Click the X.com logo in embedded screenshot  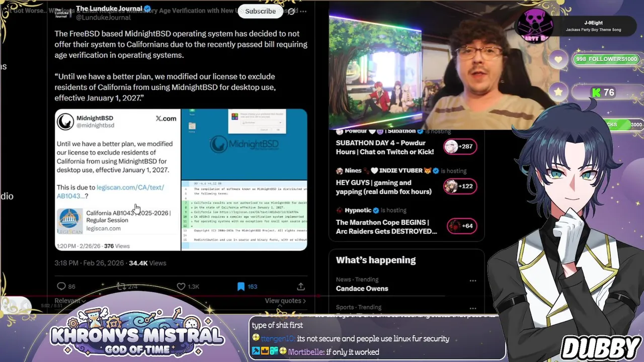[x=166, y=118]
